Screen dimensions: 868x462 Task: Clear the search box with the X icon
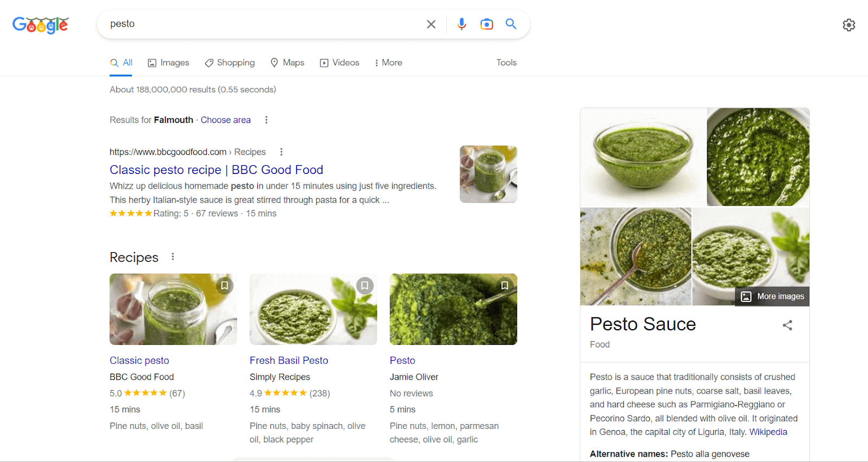tap(431, 24)
